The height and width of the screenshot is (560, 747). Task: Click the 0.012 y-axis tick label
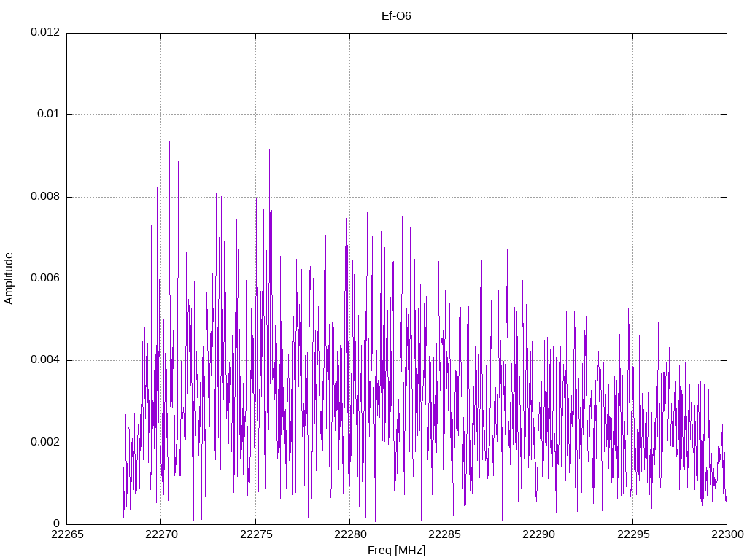coord(45,32)
